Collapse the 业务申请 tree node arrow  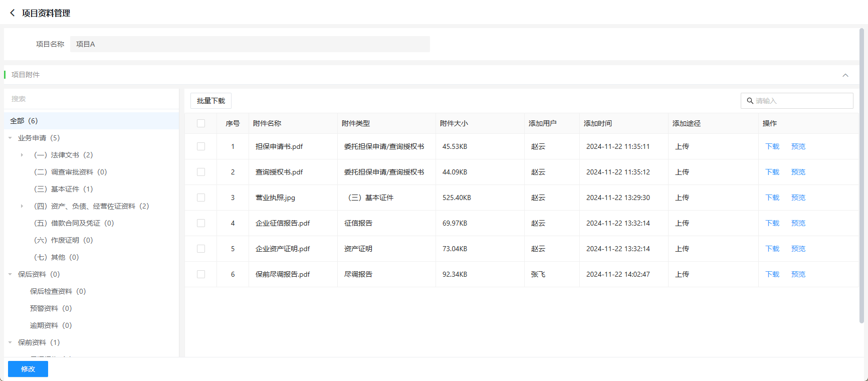tap(10, 138)
